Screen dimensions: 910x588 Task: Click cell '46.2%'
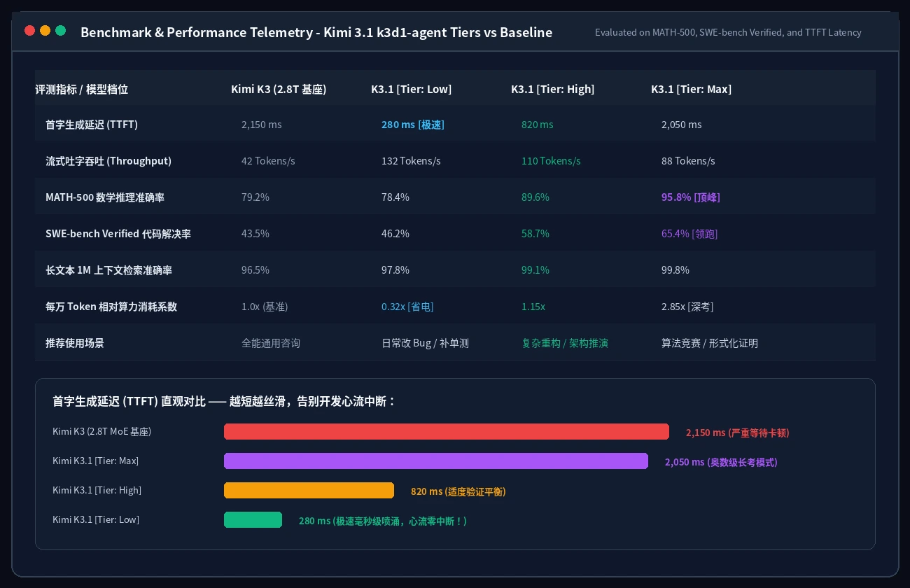[x=395, y=234]
